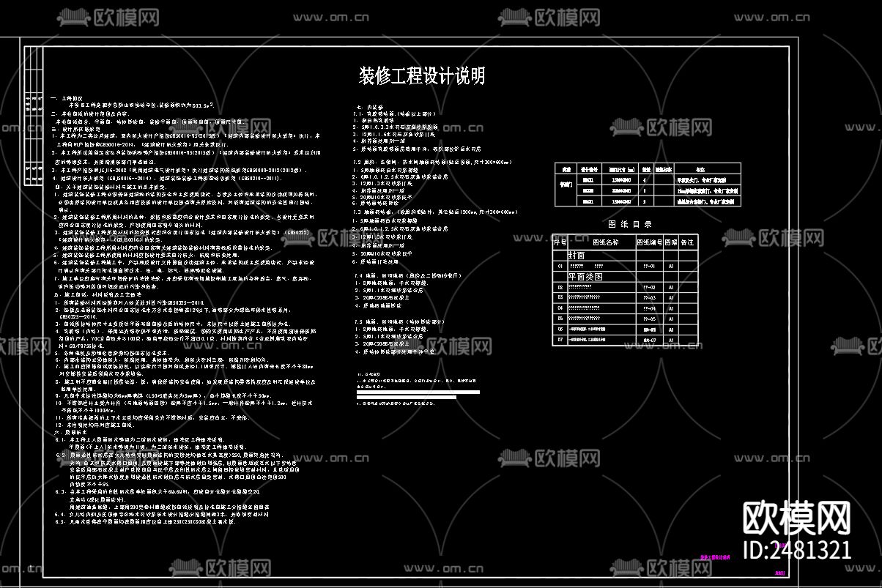Select the 平面类图 section row in the drawing index
Screen dimensions: 882x588
pos(586,277)
